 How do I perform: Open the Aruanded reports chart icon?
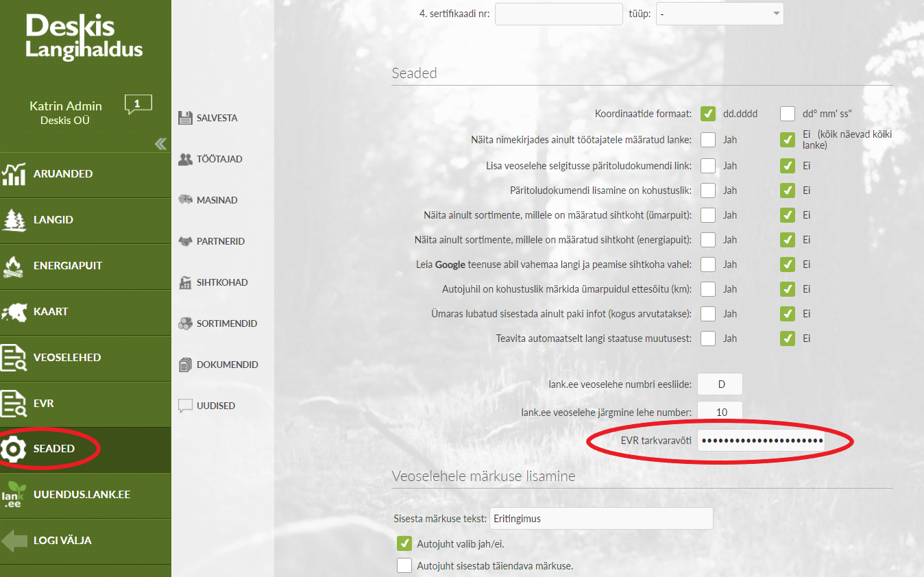pos(14,174)
